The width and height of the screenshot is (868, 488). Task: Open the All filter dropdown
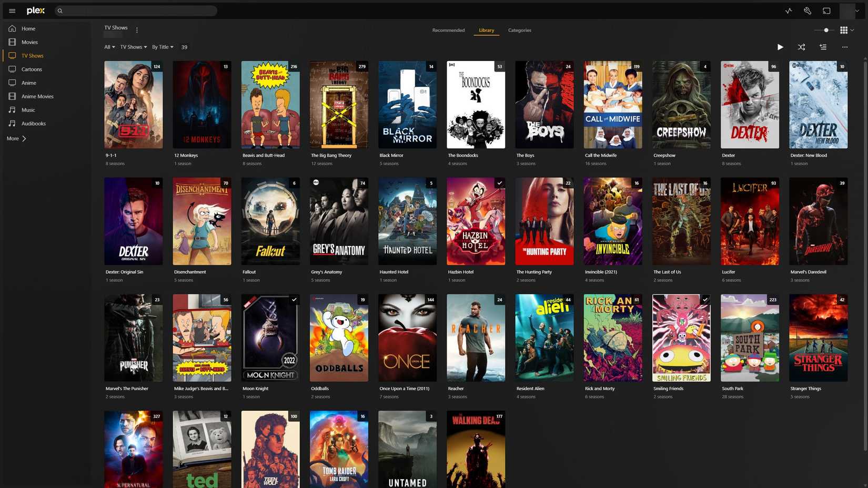109,47
